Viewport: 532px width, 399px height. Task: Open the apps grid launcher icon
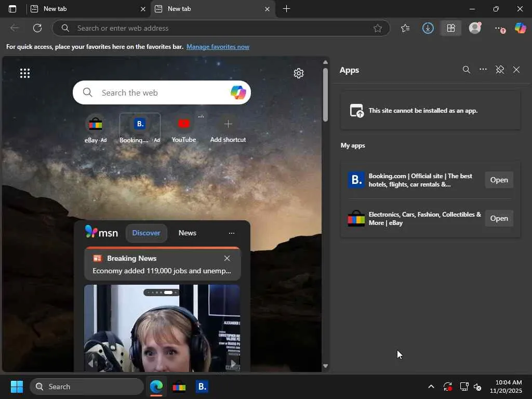coord(25,73)
